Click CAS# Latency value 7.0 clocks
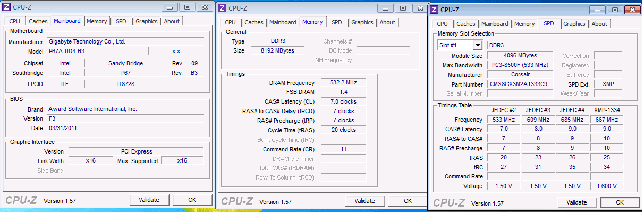 [x=343, y=101]
